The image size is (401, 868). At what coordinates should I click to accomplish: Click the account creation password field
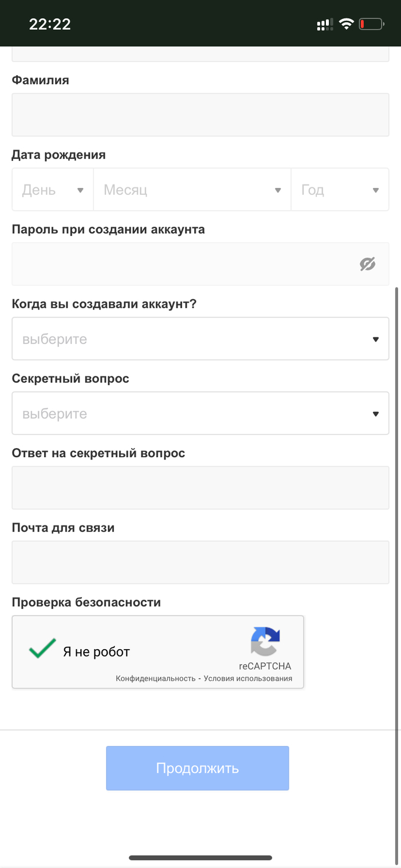coord(183,264)
